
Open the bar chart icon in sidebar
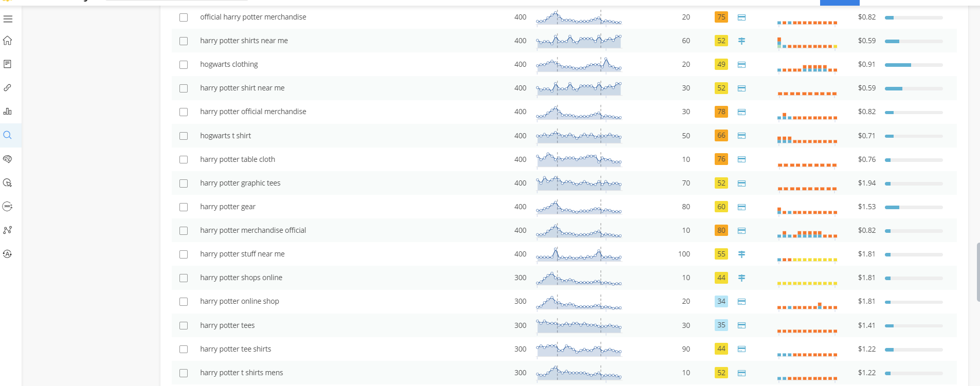(x=8, y=112)
